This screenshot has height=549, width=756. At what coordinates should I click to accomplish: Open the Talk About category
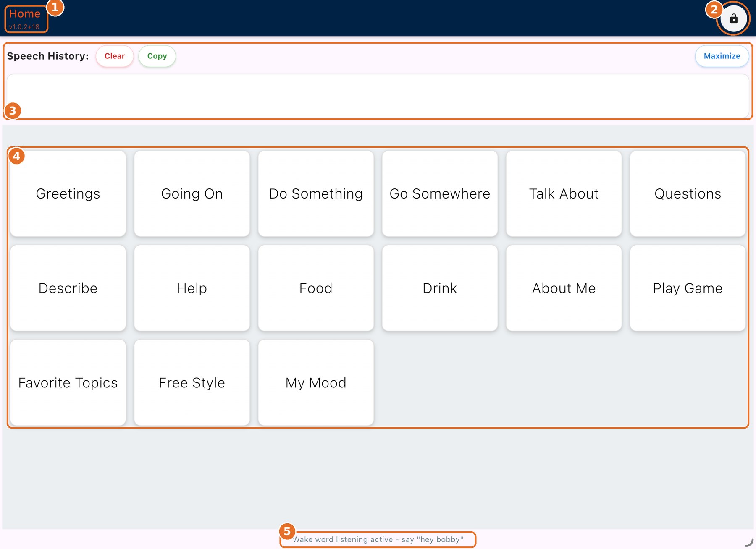point(564,193)
